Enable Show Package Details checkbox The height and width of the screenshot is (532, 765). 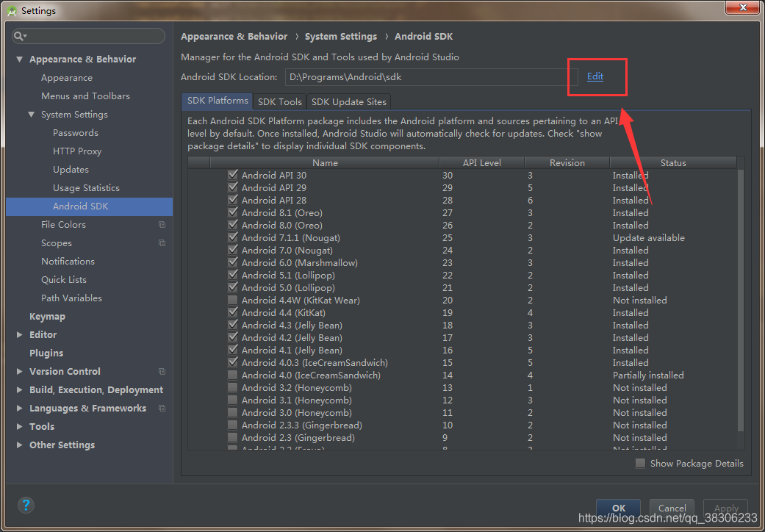click(x=641, y=463)
